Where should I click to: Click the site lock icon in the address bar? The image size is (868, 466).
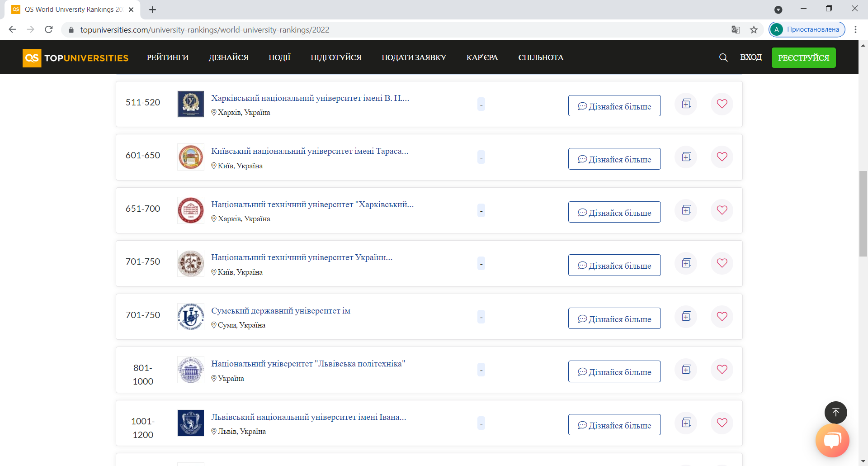tap(71, 30)
